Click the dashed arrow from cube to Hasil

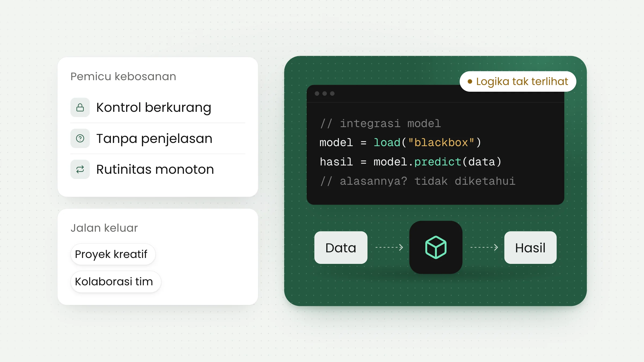coord(484,247)
